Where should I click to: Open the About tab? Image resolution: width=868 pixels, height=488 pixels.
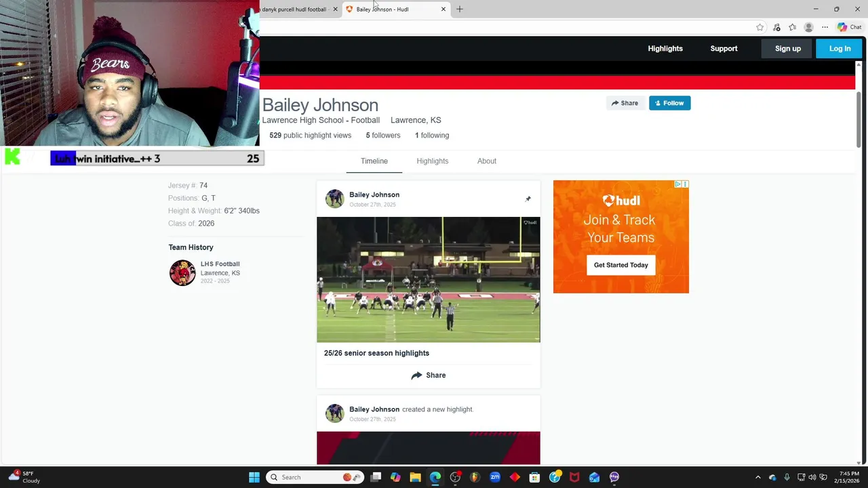click(487, 161)
